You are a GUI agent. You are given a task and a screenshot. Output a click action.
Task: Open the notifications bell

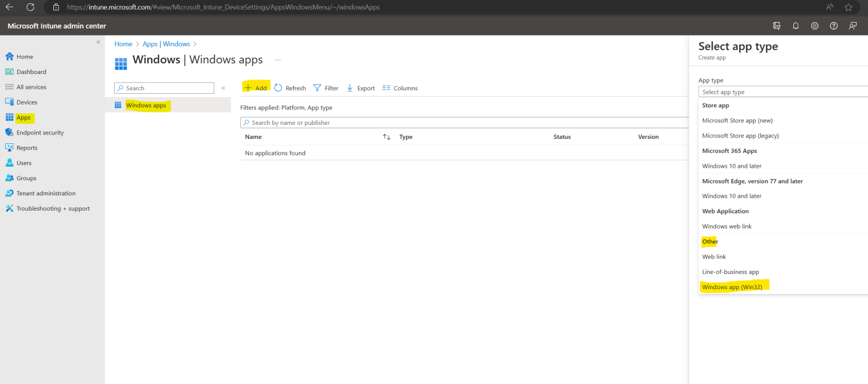pos(796,26)
